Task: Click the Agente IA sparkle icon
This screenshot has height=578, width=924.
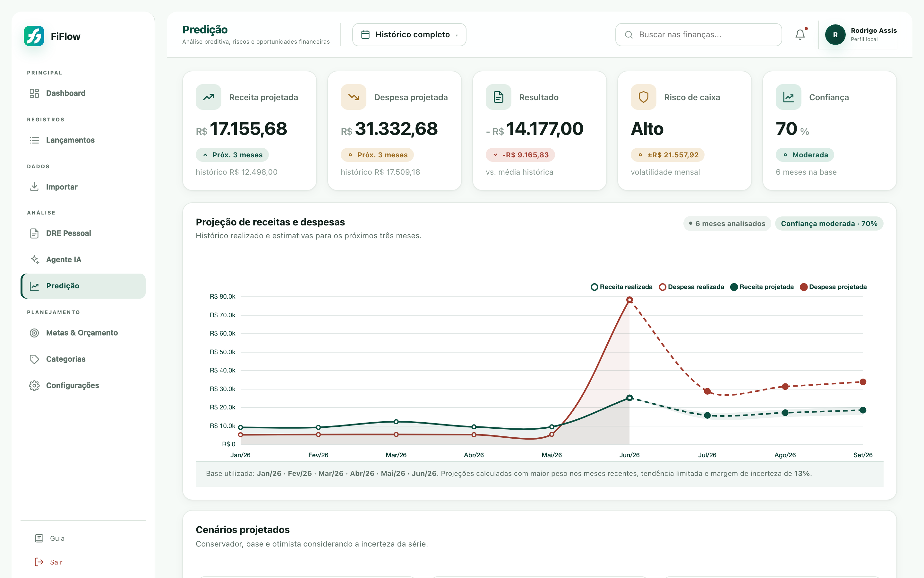Action: pos(34,259)
